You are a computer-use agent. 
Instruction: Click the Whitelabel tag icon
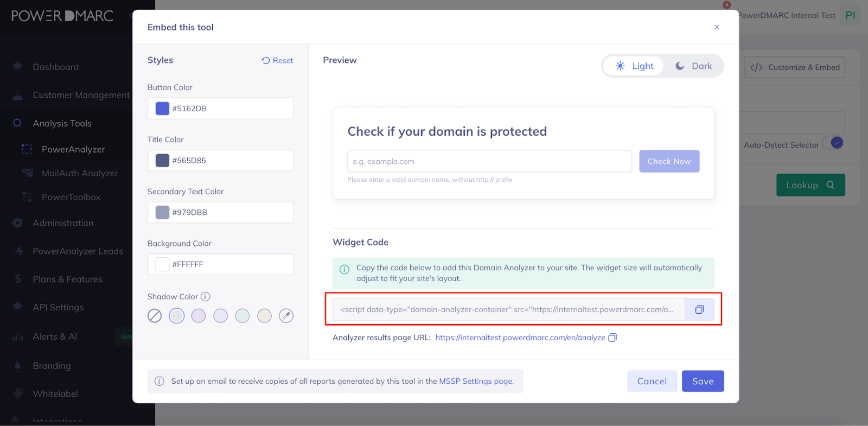(x=18, y=393)
